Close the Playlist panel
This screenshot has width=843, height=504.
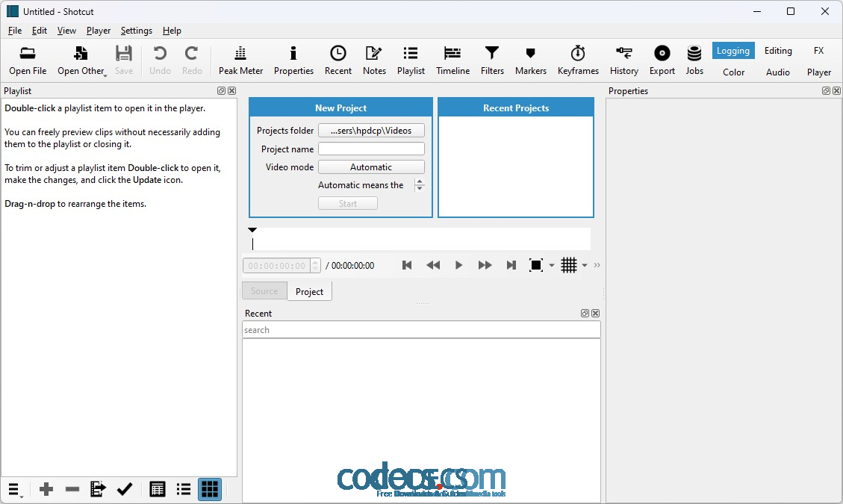tap(231, 91)
